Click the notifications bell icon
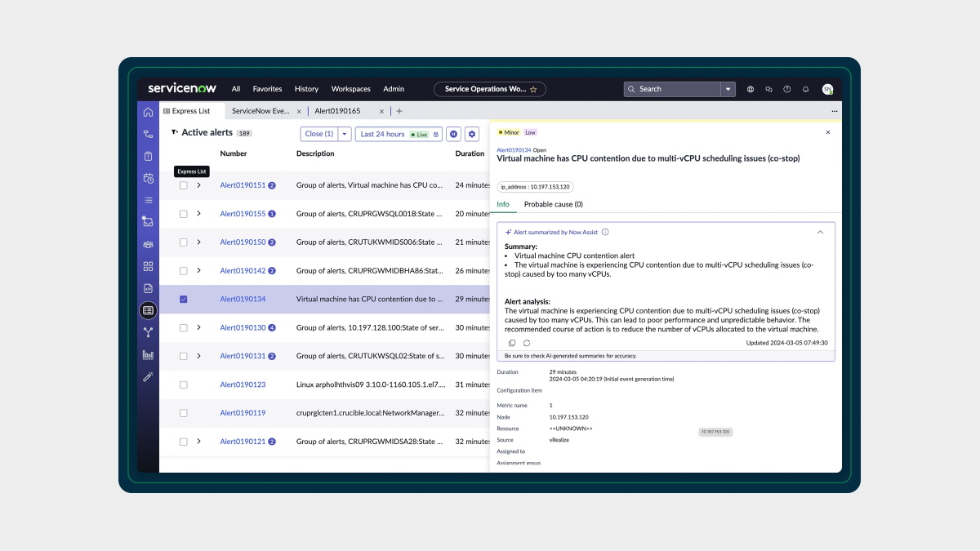This screenshot has width=980, height=551. 805,89
